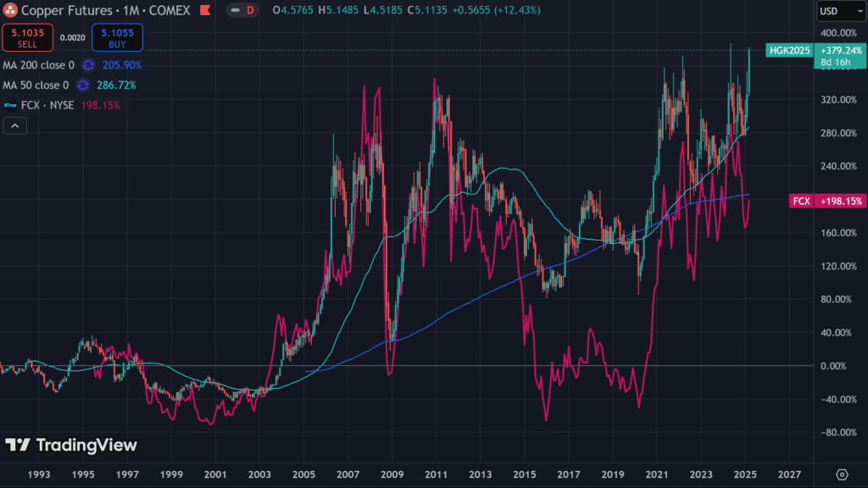Click the MA 200 value 205.90%
This screenshot has height=488, width=868.
tap(122, 65)
